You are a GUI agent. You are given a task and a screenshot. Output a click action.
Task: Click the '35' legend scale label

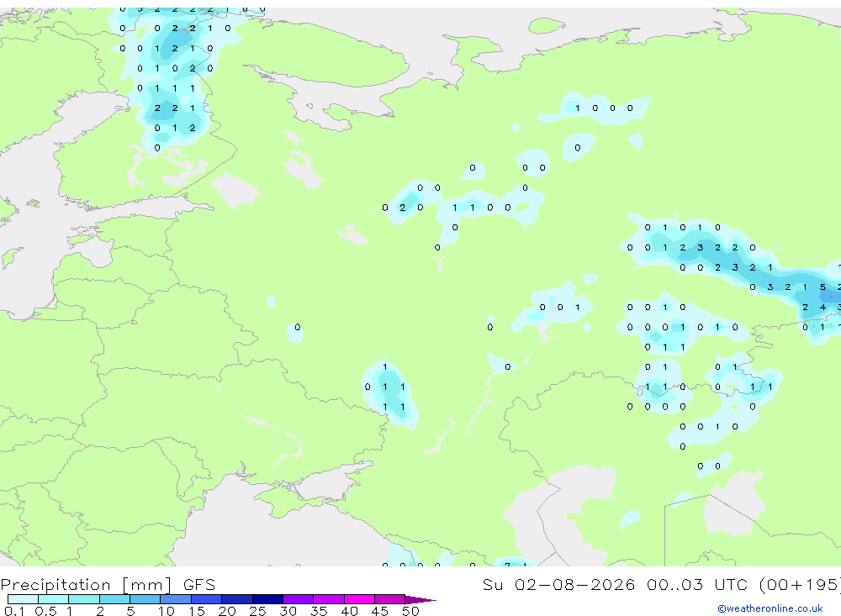tap(319, 611)
